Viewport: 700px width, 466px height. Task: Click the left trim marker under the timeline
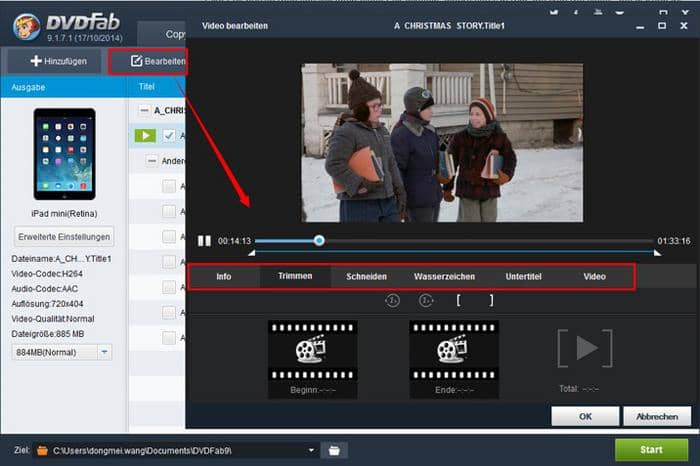tap(252, 253)
